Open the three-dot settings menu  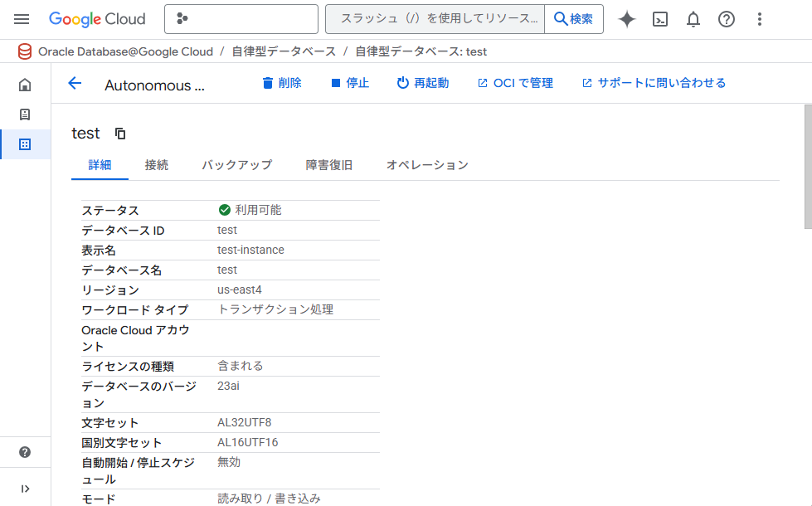point(760,19)
